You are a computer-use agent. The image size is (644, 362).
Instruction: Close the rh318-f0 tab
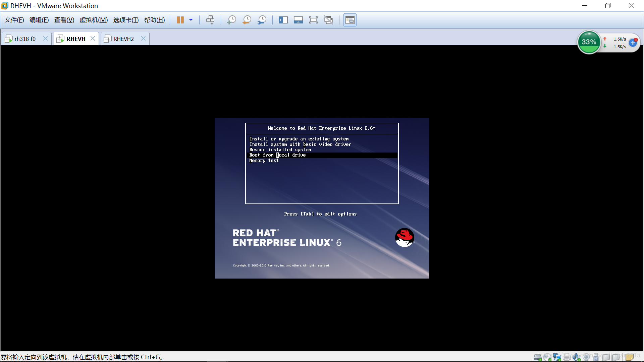pos(45,39)
